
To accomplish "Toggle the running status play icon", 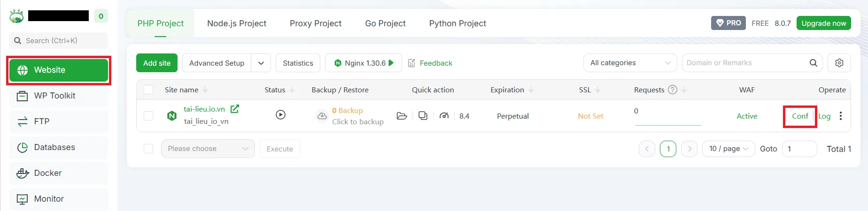I will [x=280, y=114].
